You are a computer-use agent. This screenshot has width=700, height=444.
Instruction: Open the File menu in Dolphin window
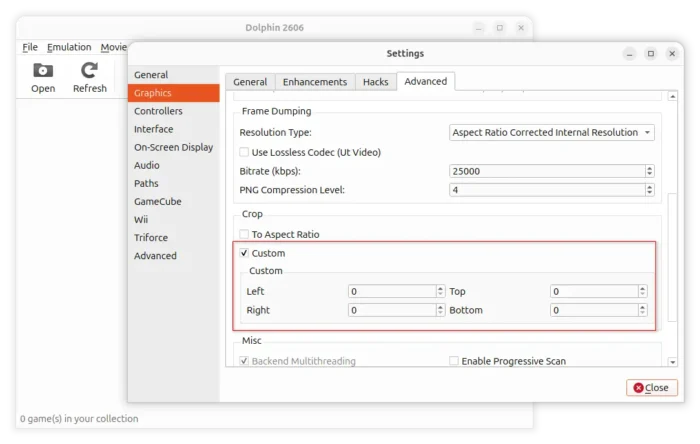coord(30,47)
